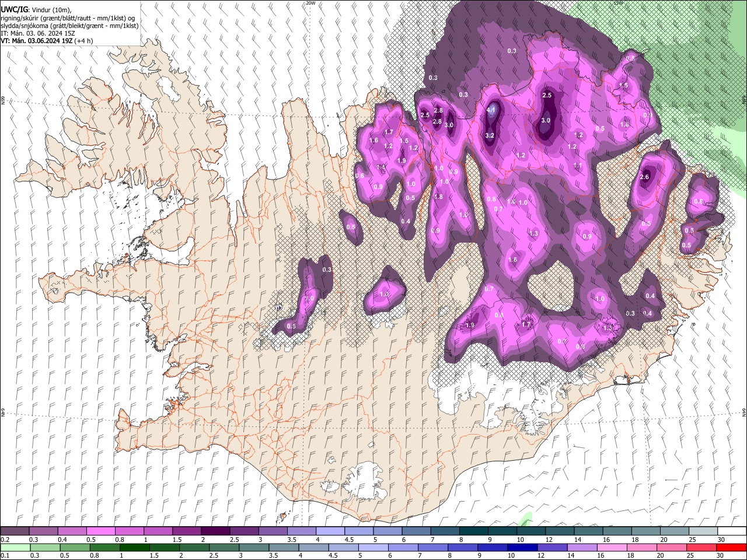Pick the darkest green swatch above label 1, bottom row
This screenshot has height=560, width=747.
134,548
